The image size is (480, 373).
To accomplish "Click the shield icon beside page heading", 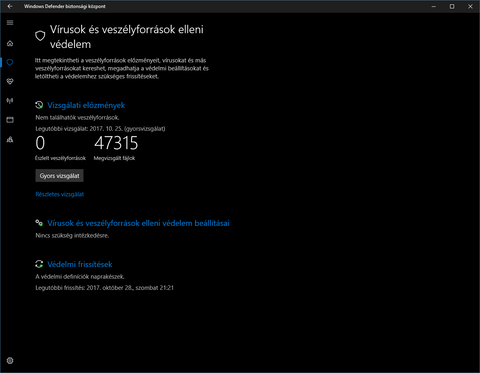I will coord(40,36).
